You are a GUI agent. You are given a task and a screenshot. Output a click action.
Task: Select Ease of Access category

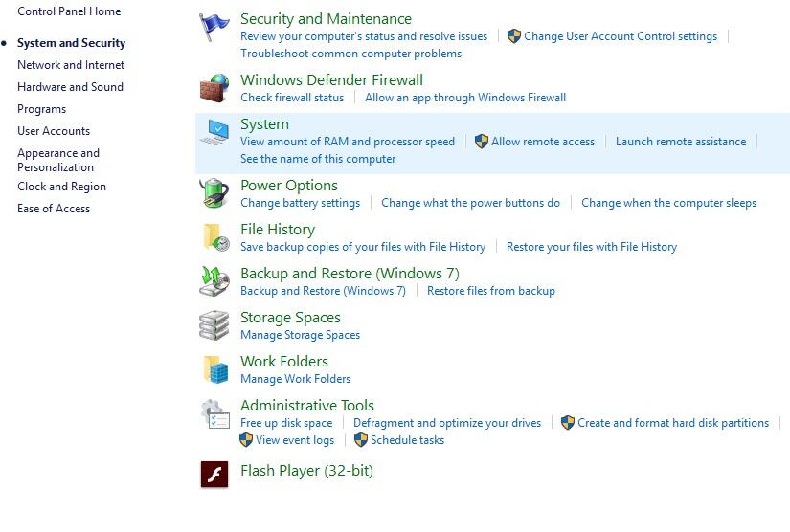pos(54,209)
